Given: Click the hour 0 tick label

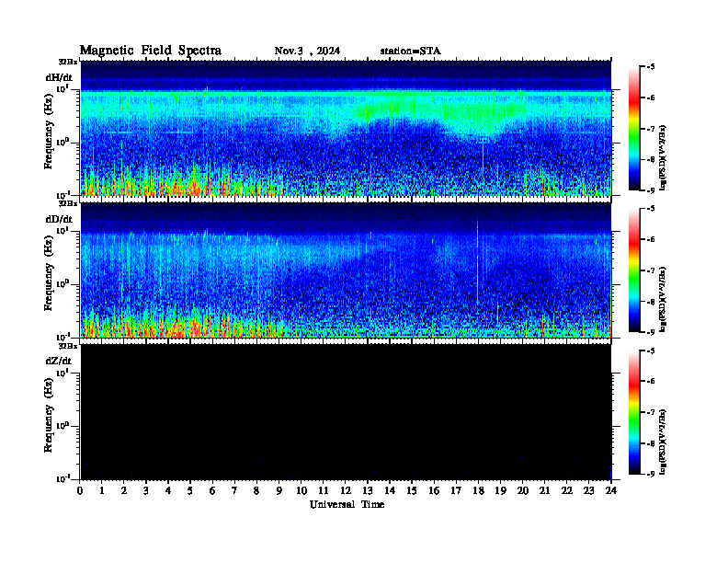Looking at the screenshot, I should coord(80,490).
